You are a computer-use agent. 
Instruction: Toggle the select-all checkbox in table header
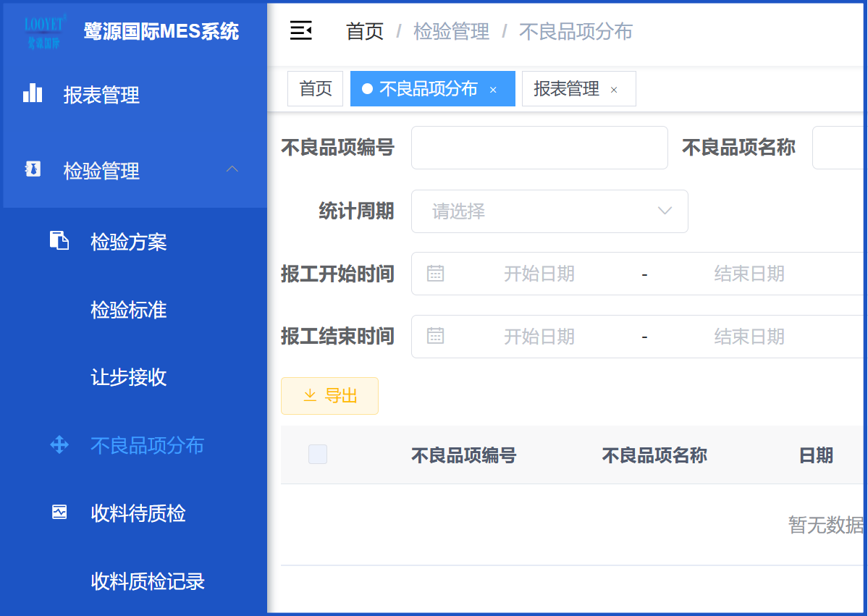click(318, 455)
